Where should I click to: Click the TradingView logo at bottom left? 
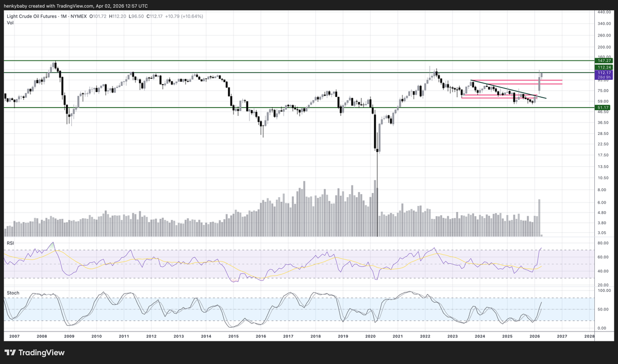[x=35, y=353]
